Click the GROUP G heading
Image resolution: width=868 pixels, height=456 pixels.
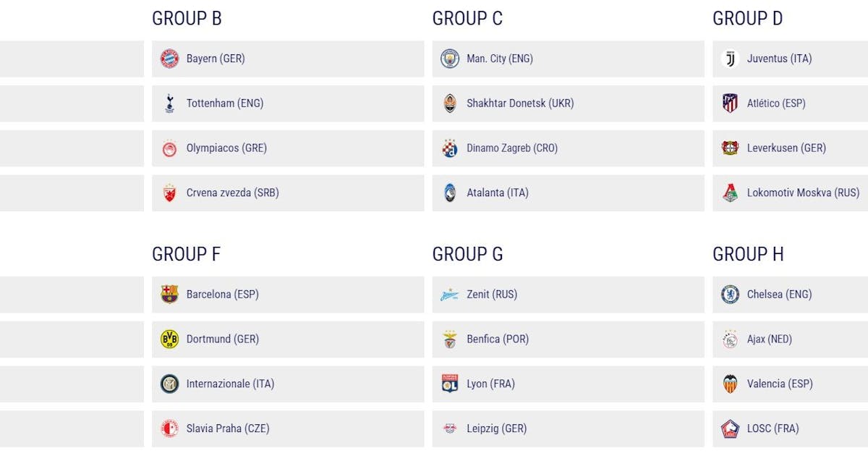(467, 255)
